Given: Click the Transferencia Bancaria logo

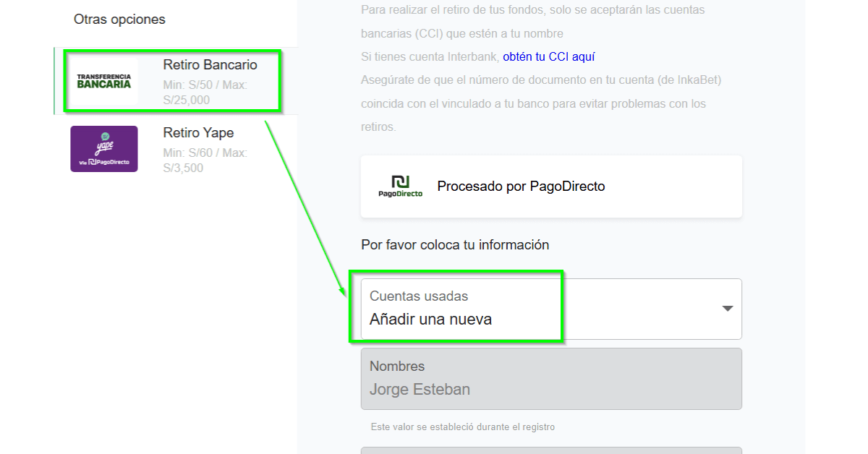Looking at the screenshot, I should click(x=104, y=81).
